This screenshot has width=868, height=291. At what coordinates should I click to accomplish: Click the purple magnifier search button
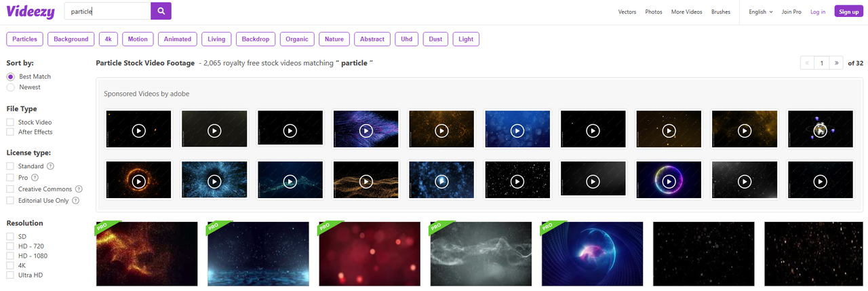161,11
